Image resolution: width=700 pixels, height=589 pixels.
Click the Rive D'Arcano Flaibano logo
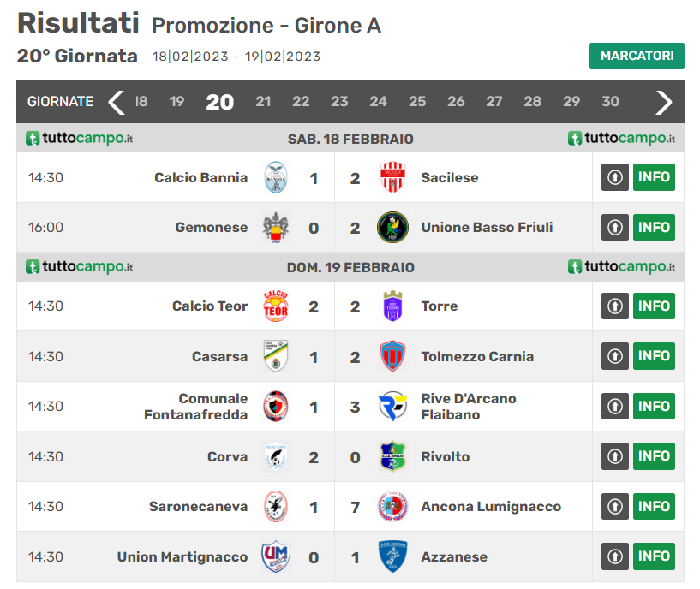[x=392, y=407]
